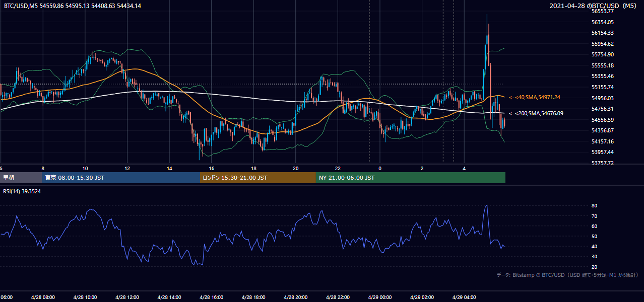
Task: Select the 東京 08:00-15:30 JST session bar
Action: [x=121, y=178]
